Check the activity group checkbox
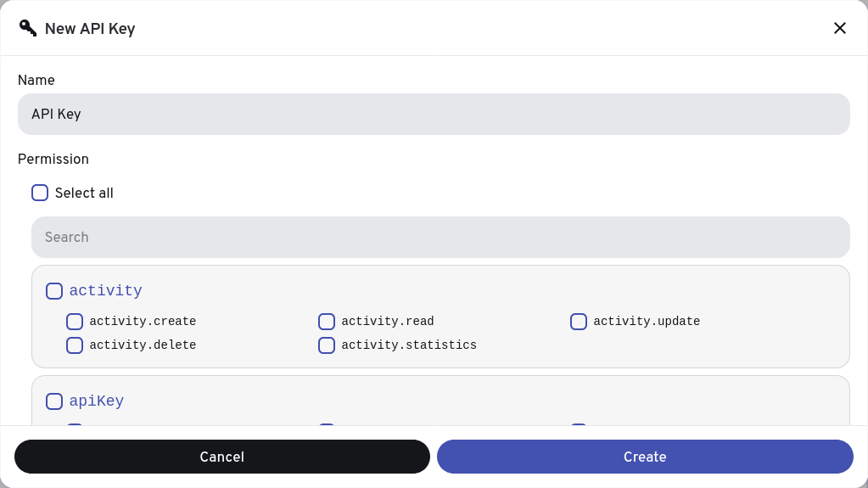This screenshot has width=868, height=488. (x=54, y=291)
